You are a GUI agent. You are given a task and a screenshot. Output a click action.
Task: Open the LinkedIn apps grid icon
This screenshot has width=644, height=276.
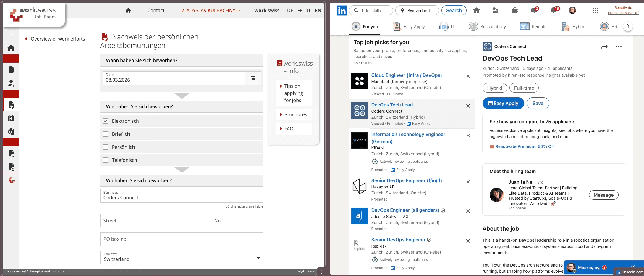(596, 10)
